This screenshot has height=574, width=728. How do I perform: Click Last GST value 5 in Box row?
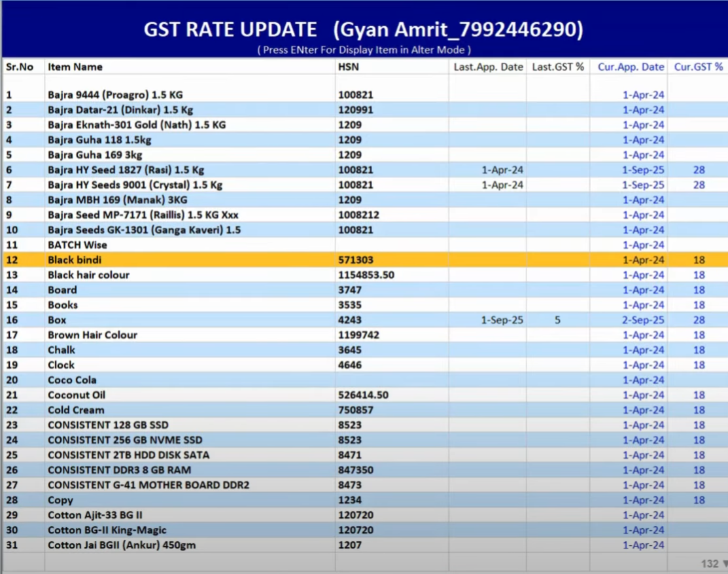tap(557, 320)
